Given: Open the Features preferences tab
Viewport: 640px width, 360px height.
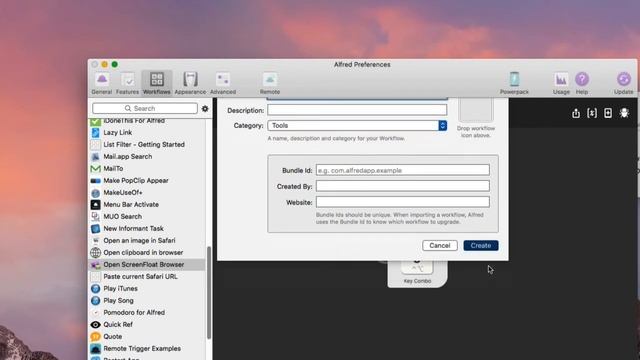Looking at the screenshot, I should [127, 83].
